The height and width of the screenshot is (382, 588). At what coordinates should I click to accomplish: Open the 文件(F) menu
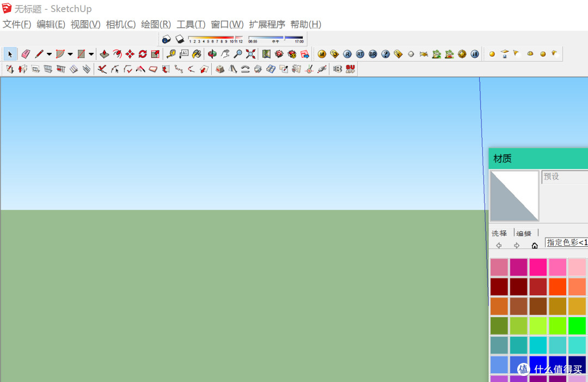(17, 25)
